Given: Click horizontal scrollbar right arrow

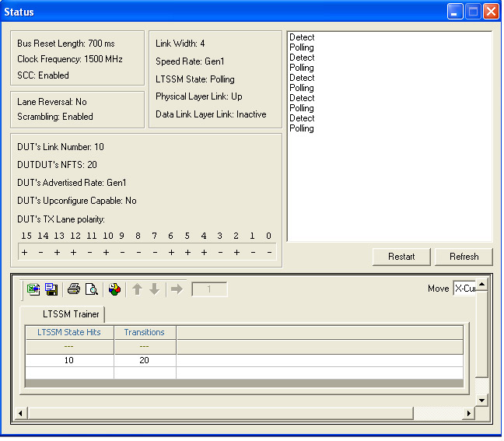Looking at the screenshot, I should tap(469, 415).
